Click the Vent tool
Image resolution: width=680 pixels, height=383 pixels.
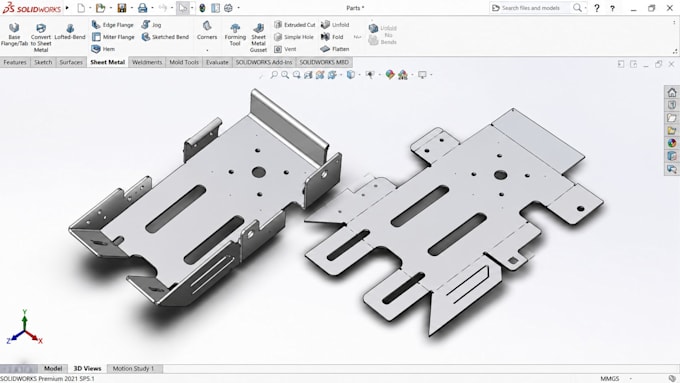(x=285, y=49)
